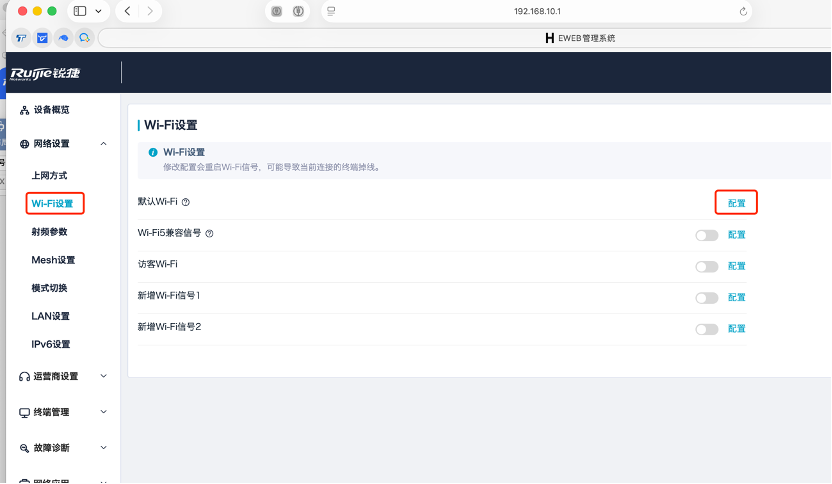Click the help icon beside 默认Wi-Fi

pos(186,202)
